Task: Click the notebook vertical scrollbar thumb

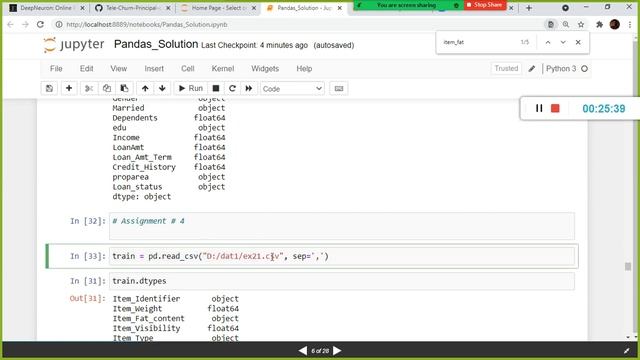Action: [628, 267]
